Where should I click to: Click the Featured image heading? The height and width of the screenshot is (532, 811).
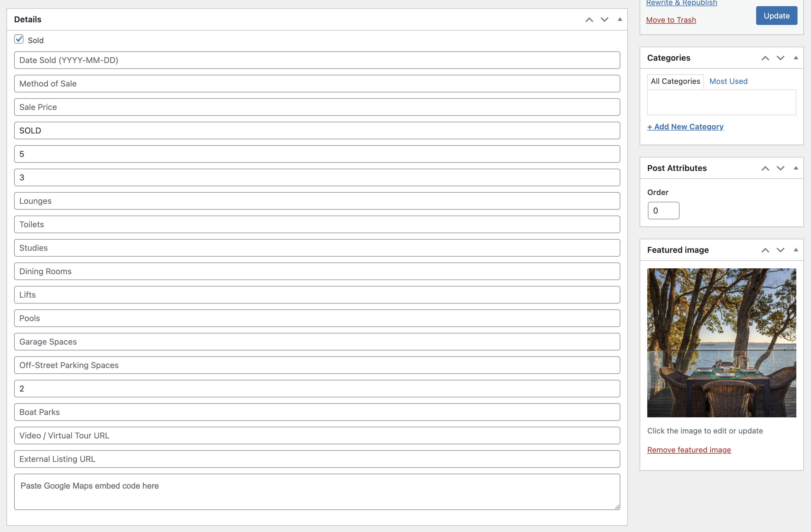(678, 250)
